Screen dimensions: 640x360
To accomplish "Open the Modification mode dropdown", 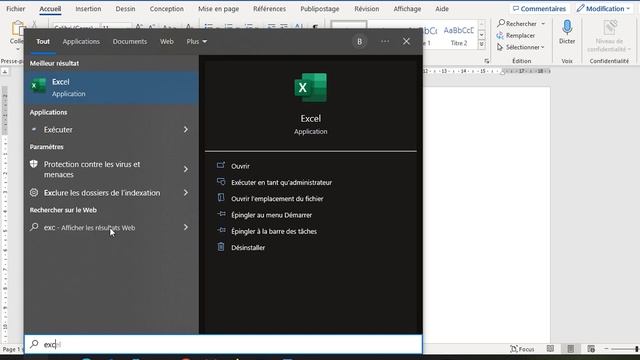I will (x=604, y=9).
